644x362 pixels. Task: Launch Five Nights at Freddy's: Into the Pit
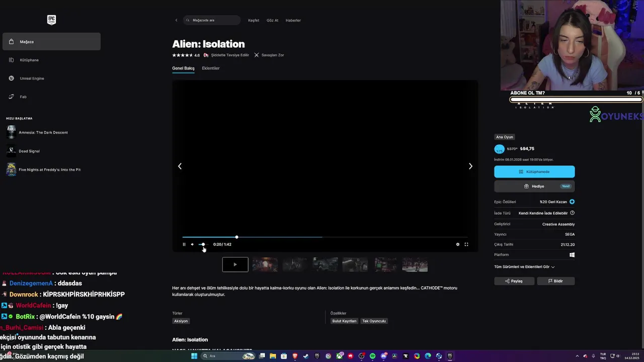point(50,169)
